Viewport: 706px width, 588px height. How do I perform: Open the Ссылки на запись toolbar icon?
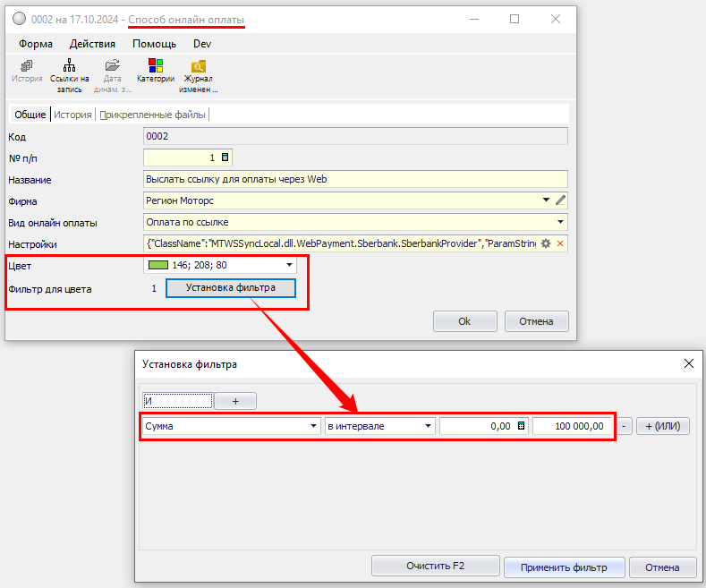coord(69,66)
